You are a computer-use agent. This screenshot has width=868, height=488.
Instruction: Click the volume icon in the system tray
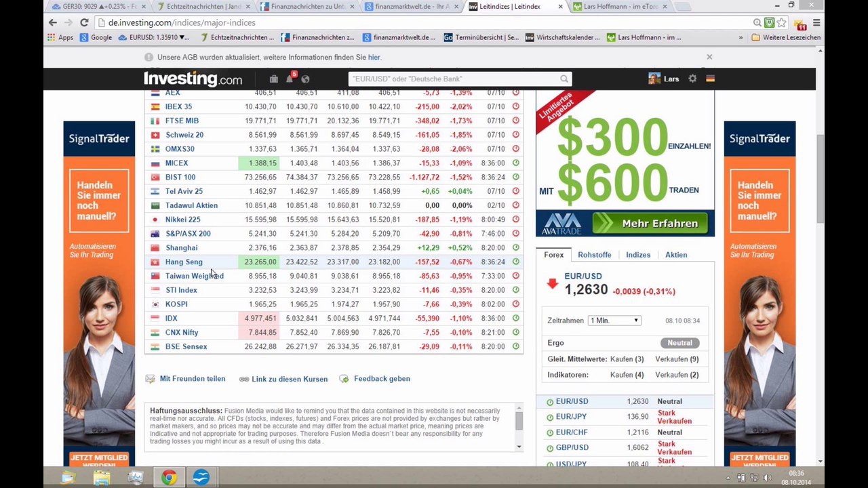coord(768,478)
